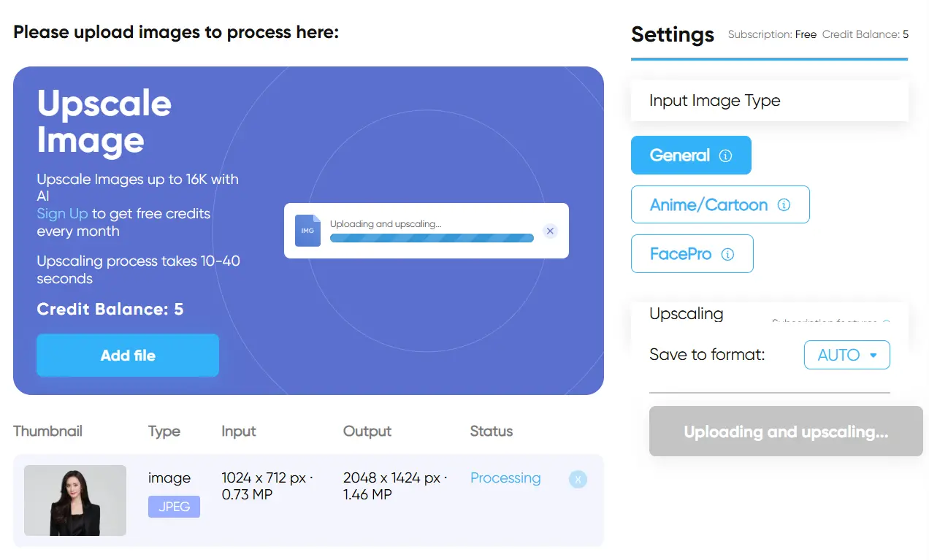
Task: Open the AUTO save format dropdown
Action: pyautogui.click(x=847, y=355)
